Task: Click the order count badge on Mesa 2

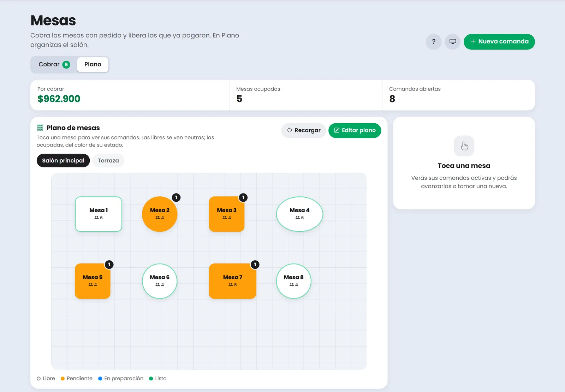Action: tap(176, 197)
